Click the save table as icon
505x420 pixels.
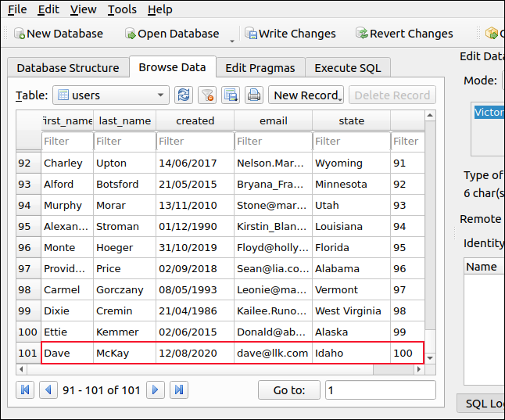tap(231, 95)
